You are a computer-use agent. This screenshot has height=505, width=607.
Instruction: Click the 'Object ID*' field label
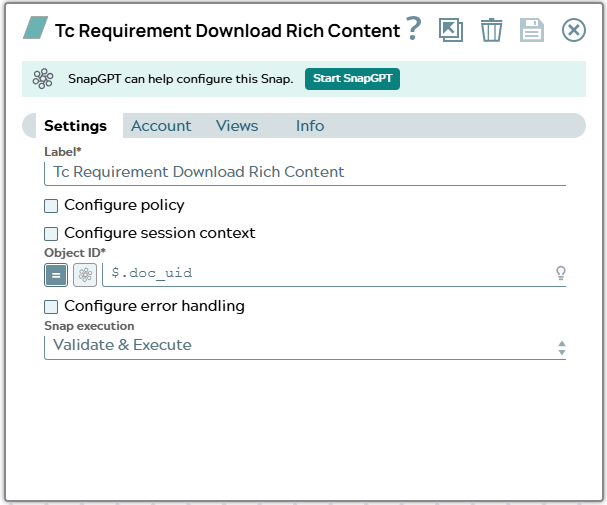75,253
